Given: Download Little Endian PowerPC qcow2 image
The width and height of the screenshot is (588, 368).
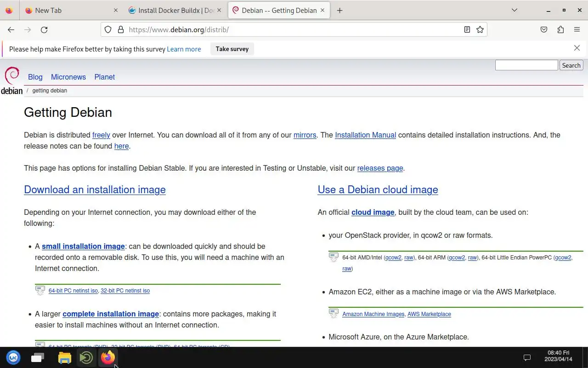Looking at the screenshot, I should click(563, 258).
